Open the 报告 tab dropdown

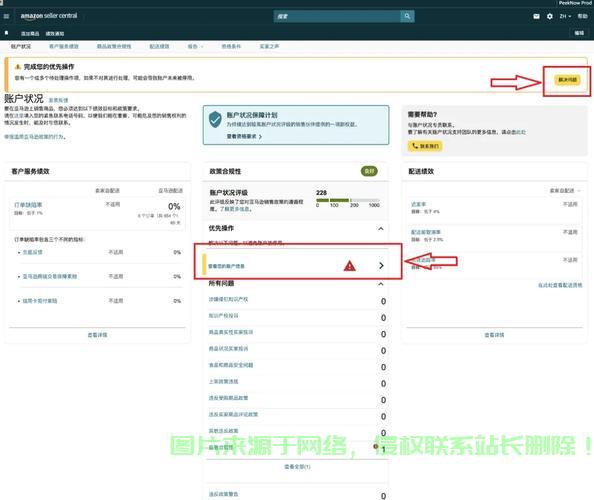[195, 46]
